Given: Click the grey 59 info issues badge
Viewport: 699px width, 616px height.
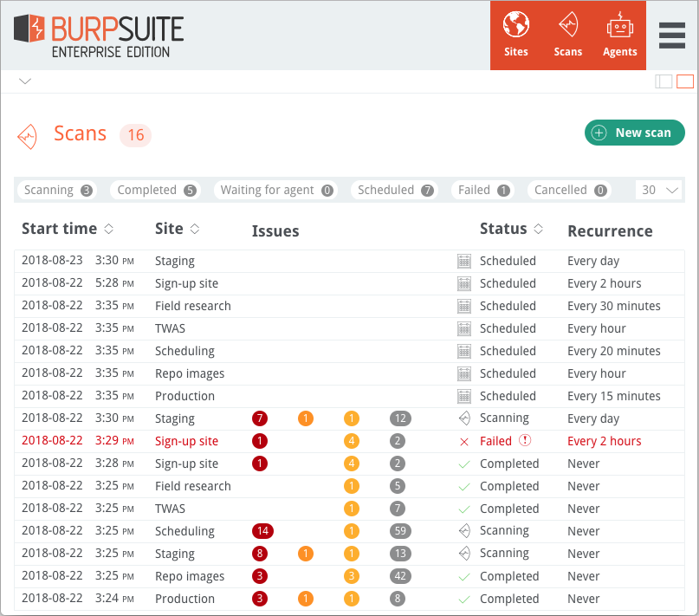Looking at the screenshot, I should pyautogui.click(x=400, y=531).
